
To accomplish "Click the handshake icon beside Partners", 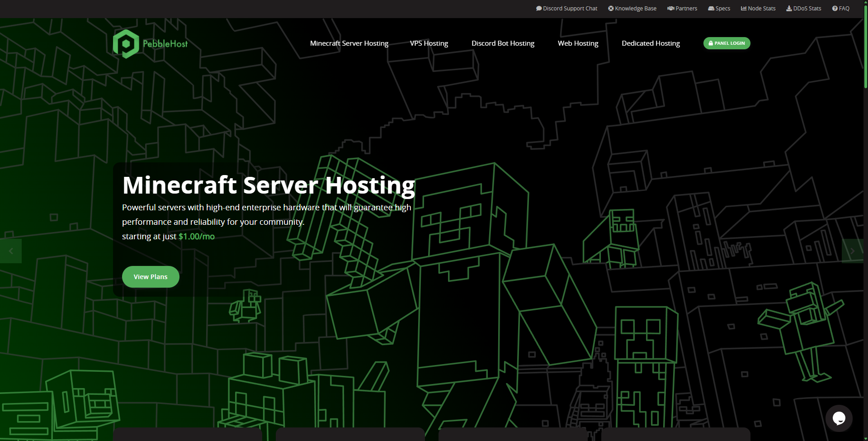I will pos(671,9).
